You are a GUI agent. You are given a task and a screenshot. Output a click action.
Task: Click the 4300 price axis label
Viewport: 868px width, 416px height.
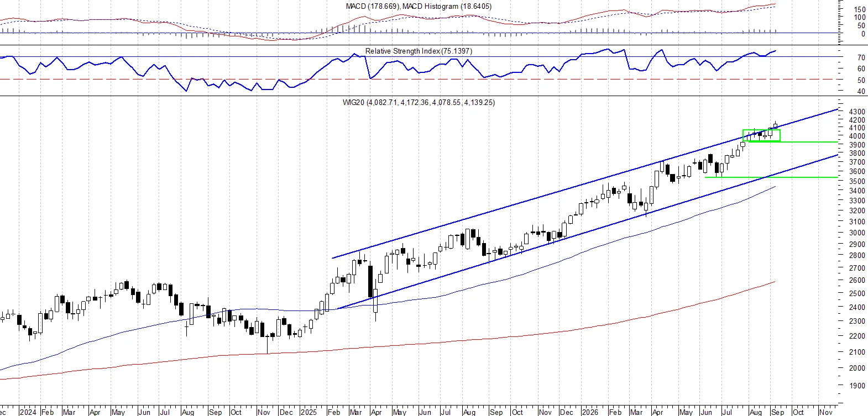pyautogui.click(x=857, y=112)
